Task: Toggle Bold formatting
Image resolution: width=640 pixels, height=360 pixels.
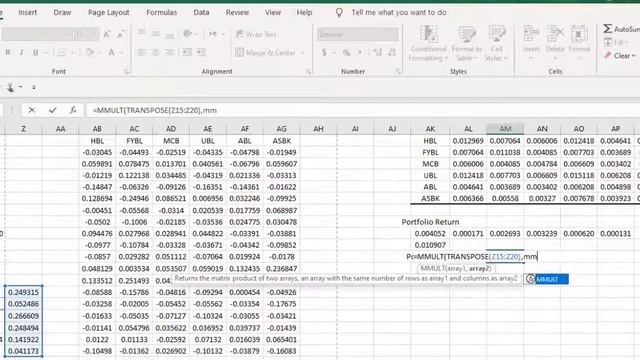Action: click(7, 52)
